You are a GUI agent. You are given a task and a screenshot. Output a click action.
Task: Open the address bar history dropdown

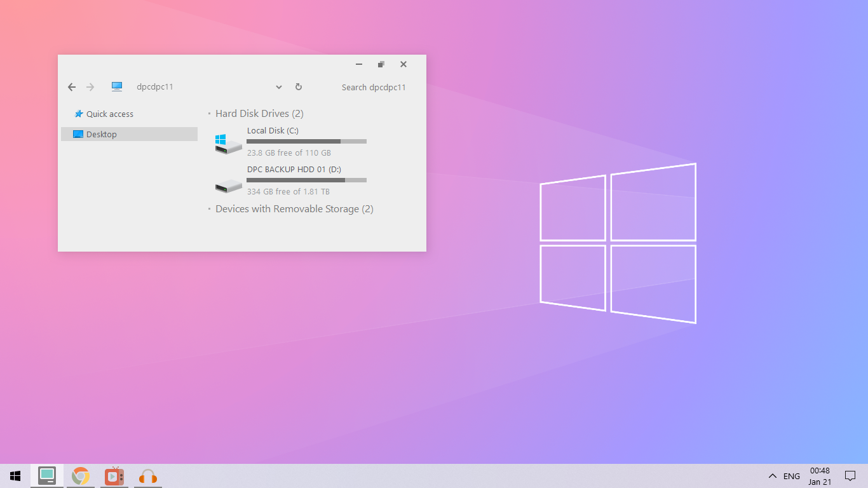278,87
